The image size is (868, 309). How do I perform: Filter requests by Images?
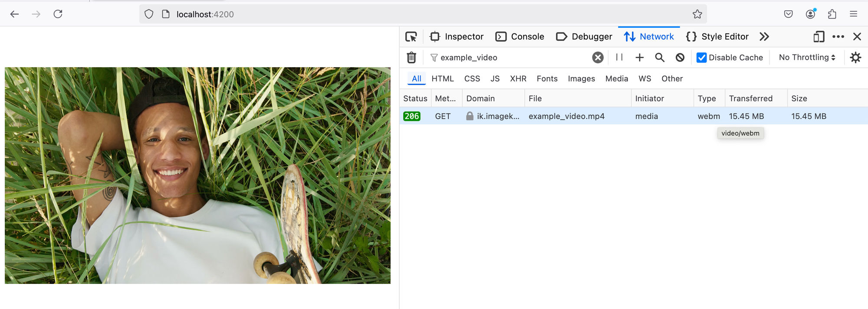(x=581, y=79)
